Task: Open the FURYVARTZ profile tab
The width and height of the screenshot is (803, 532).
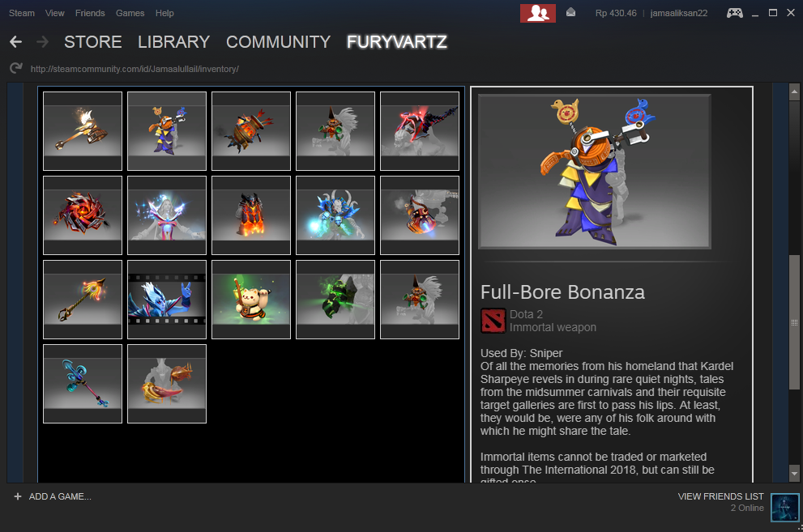Action: tap(397, 42)
